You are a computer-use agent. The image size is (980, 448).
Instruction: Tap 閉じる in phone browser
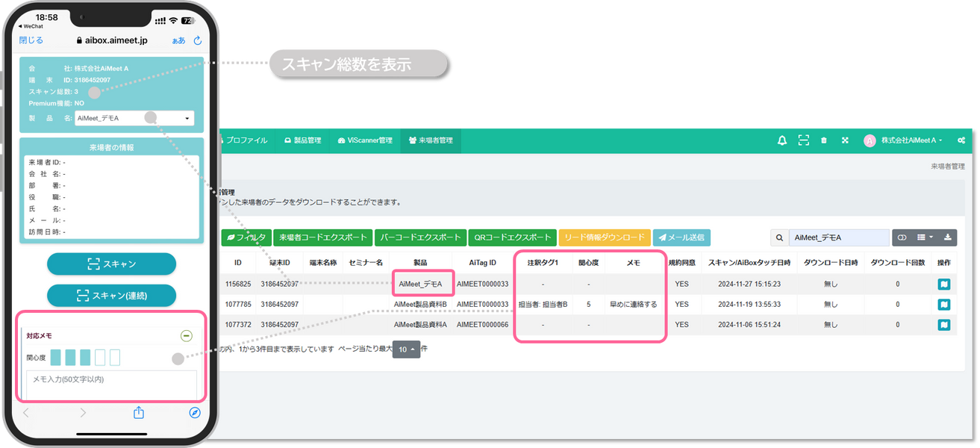pyautogui.click(x=31, y=40)
